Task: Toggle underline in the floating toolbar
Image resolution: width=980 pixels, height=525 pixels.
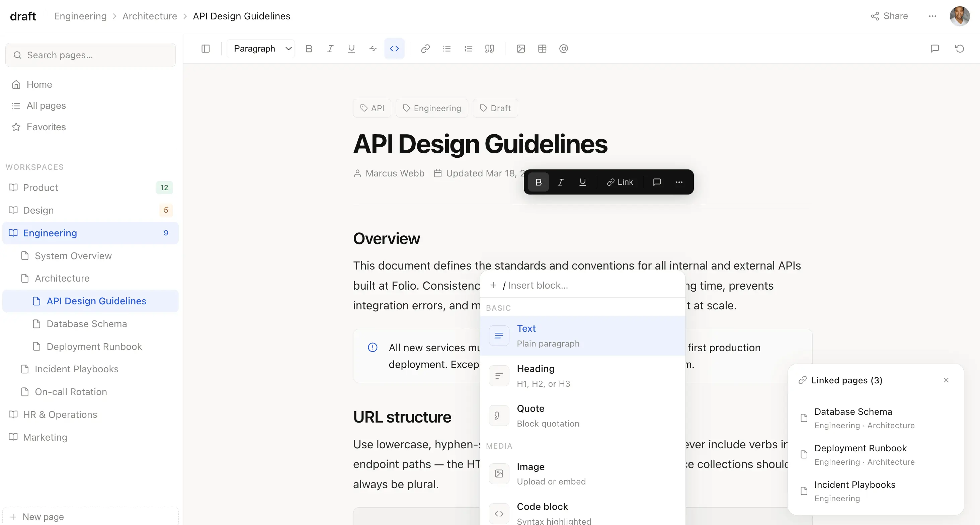Action: (x=582, y=182)
